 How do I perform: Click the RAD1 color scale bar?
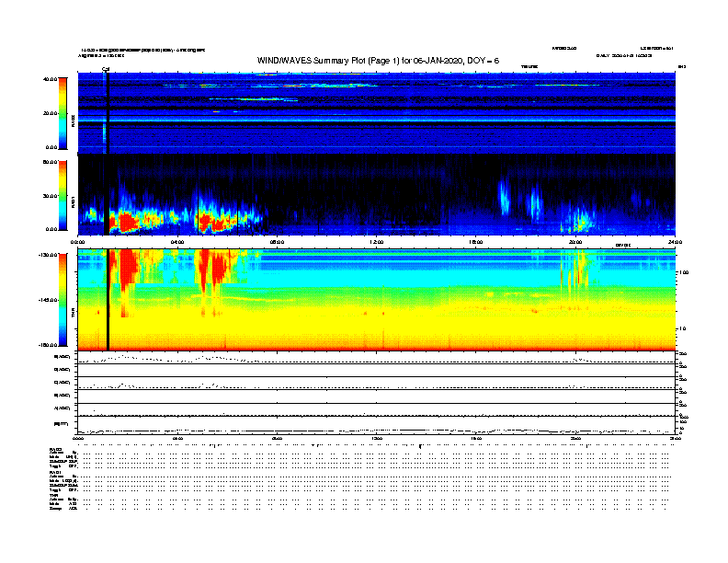coord(63,196)
